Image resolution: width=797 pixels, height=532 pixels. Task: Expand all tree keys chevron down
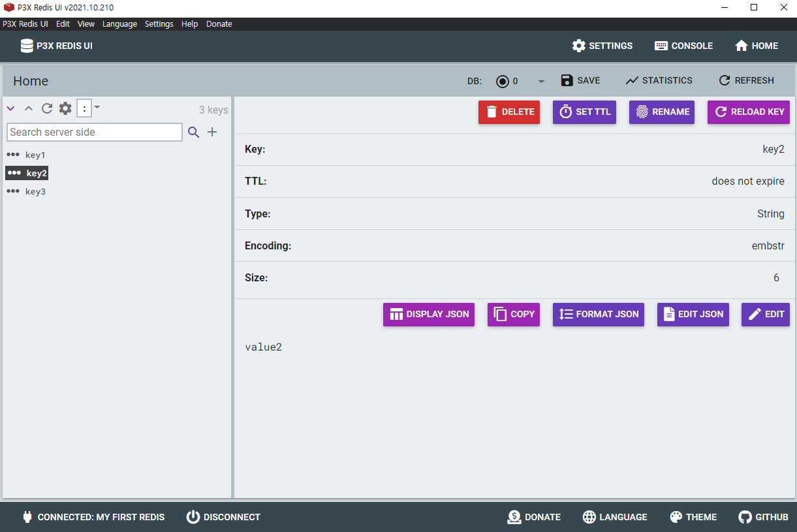[10, 108]
